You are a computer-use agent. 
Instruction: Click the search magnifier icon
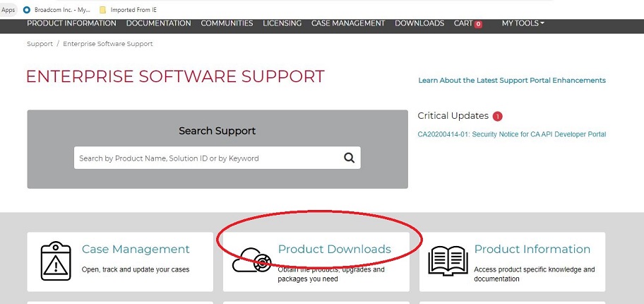[x=349, y=158]
